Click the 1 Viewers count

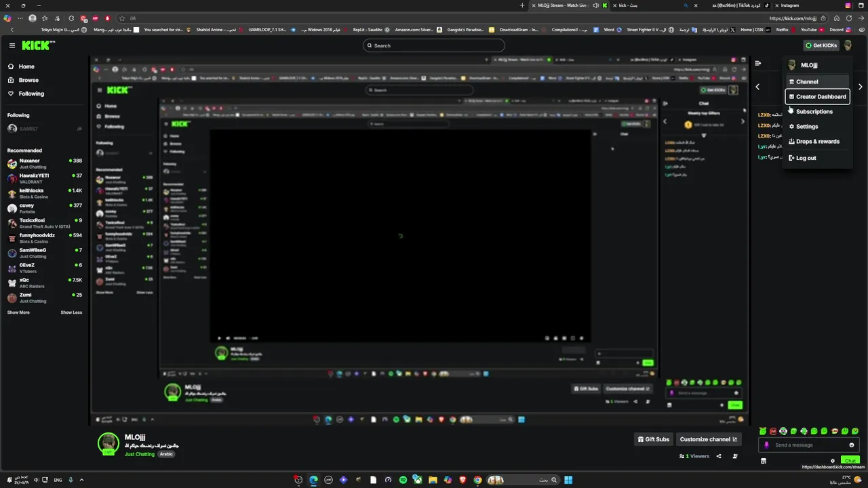(x=694, y=456)
